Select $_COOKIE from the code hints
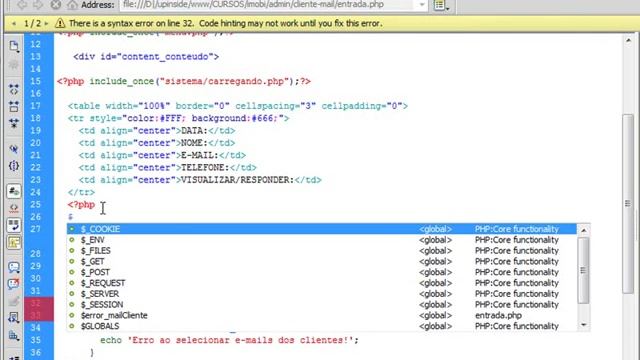The image size is (640, 360). click(322, 229)
